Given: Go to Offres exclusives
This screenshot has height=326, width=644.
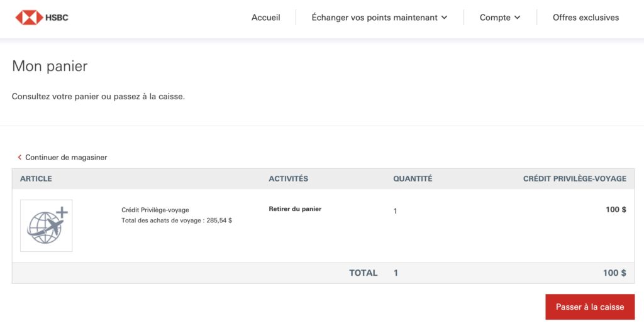Looking at the screenshot, I should point(586,18).
